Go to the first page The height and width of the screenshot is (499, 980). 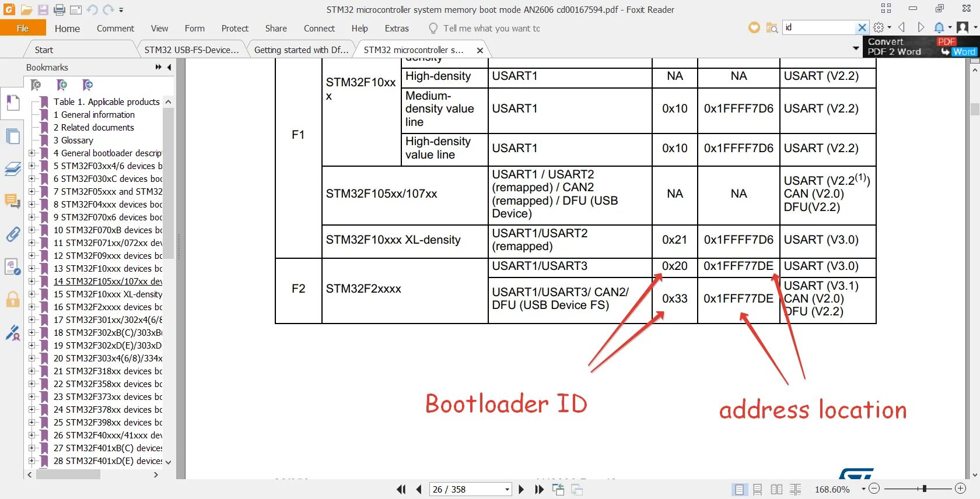[x=401, y=490]
